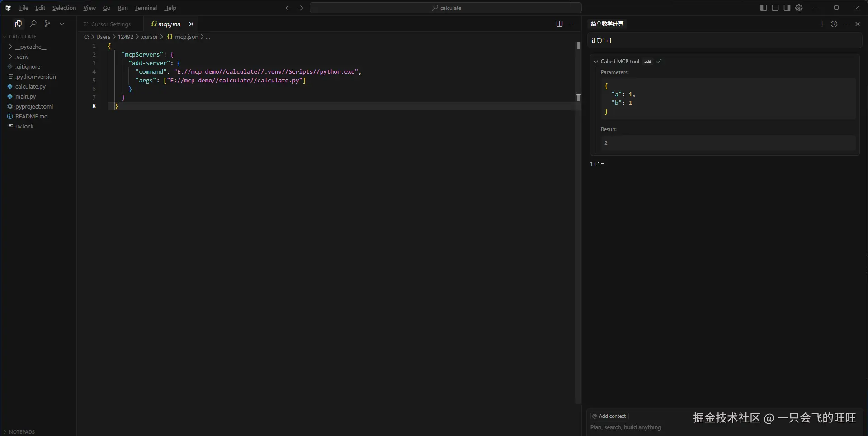868x436 pixels.
Task: Open the Explorer view in sidebar
Action: tap(19, 24)
